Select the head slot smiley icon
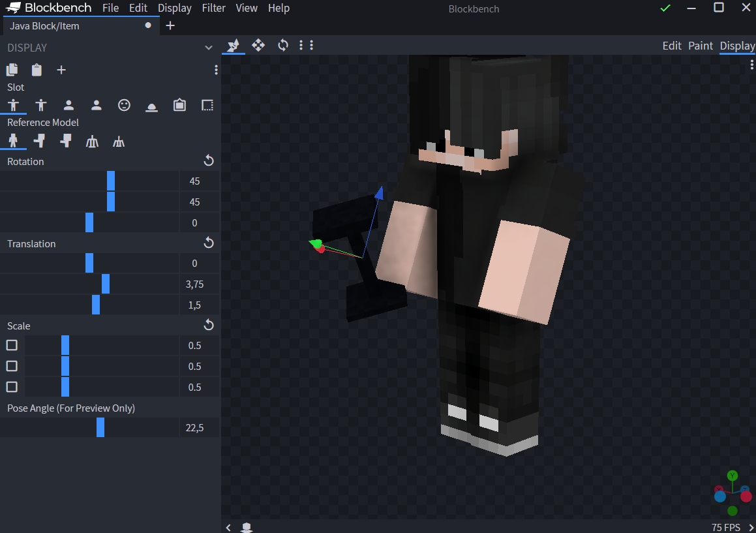The height and width of the screenshot is (533, 756). [124, 105]
